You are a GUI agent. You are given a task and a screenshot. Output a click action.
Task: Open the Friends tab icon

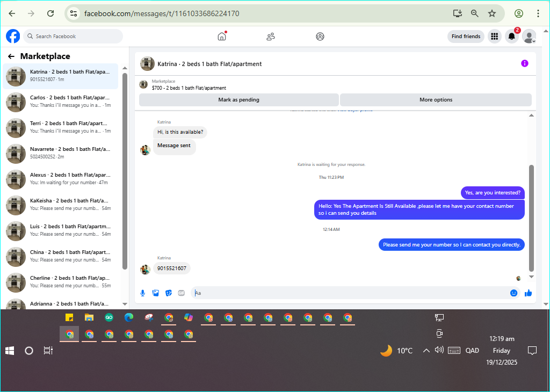(271, 37)
